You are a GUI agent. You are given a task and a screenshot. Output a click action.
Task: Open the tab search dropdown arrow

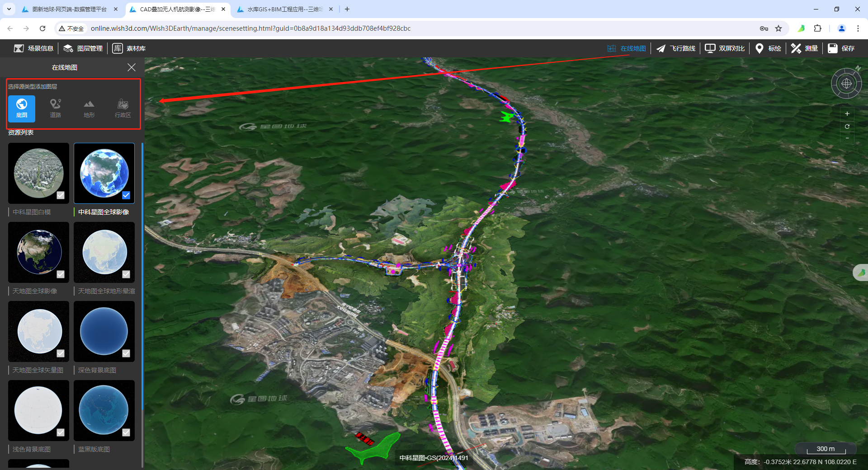(x=9, y=9)
